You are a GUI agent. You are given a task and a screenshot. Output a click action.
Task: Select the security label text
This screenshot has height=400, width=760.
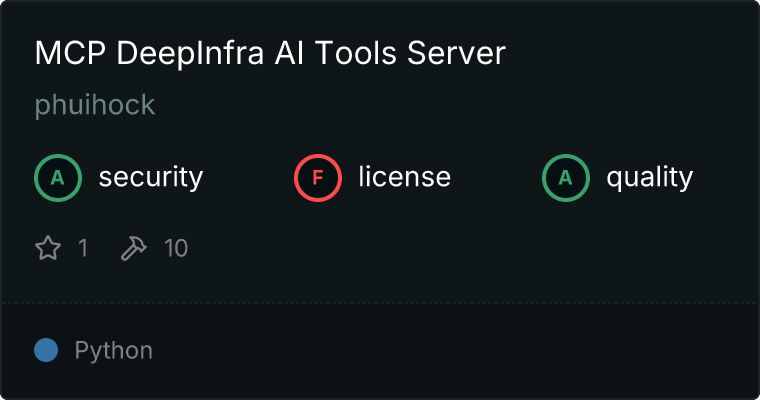coord(150,178)
